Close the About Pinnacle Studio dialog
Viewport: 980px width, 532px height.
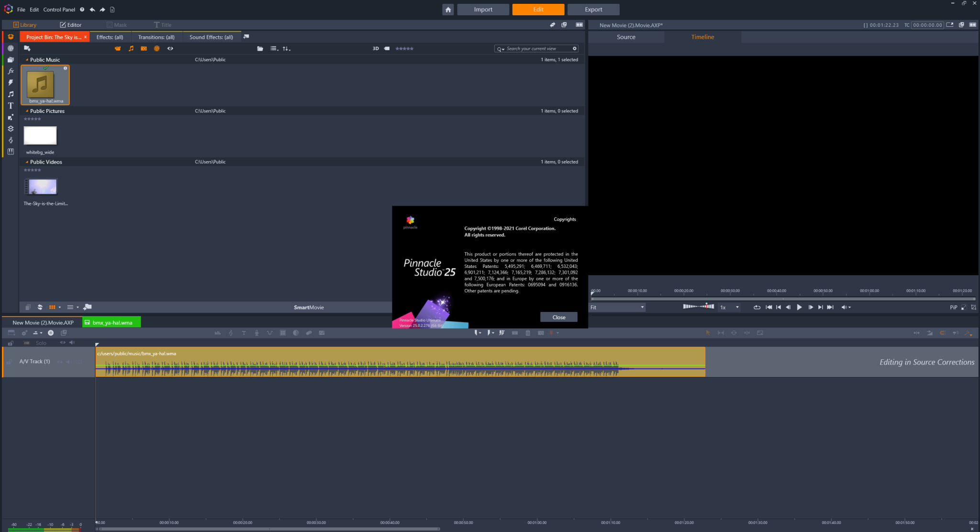[558, 317]
